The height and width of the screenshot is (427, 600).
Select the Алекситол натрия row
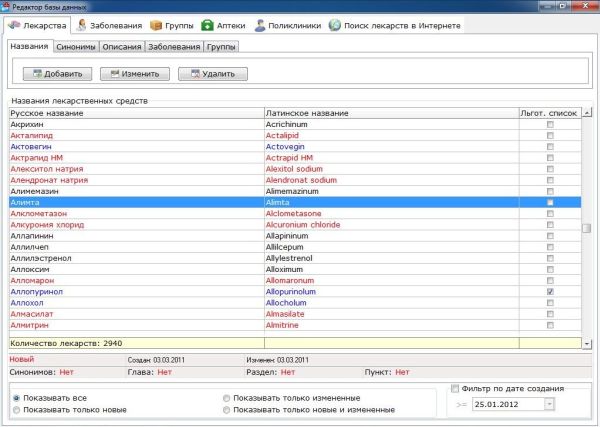click(x=295, y=169)
